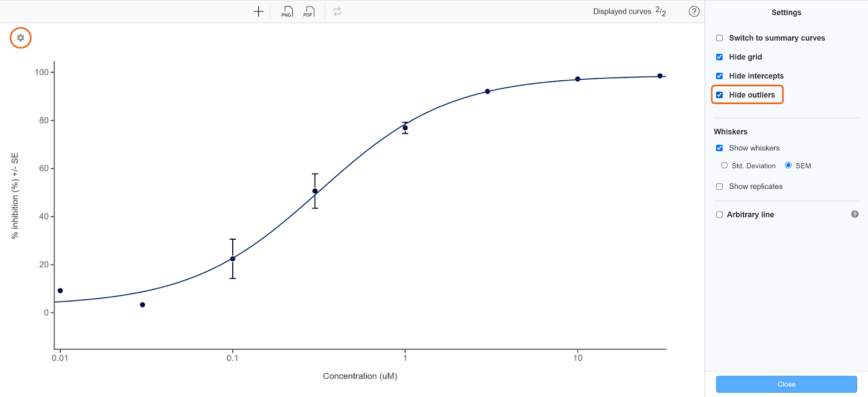Click the plus icon to add curve
This screenshot has height=397, width=868.
(x=258, y=11)
